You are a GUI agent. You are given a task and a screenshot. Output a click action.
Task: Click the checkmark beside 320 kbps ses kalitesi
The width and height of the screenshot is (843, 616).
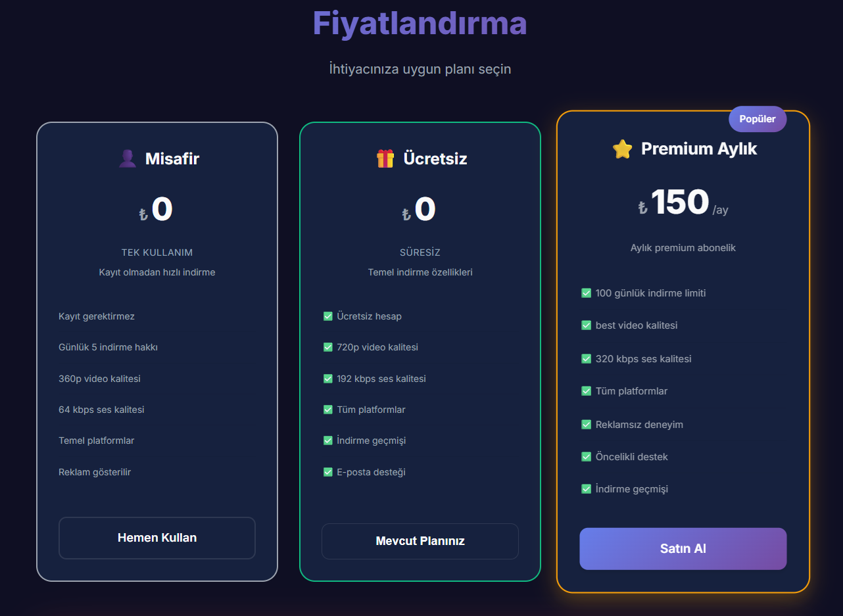point(587,359)
